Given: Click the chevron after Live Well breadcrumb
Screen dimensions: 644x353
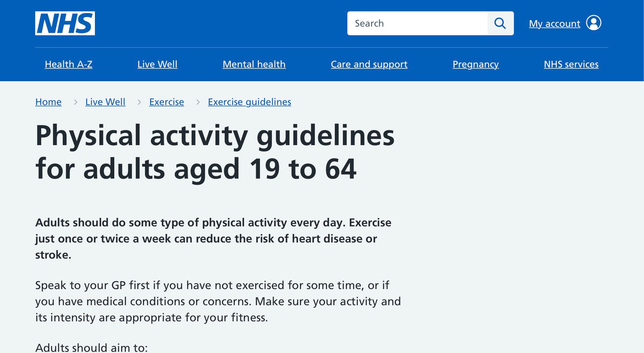Looking at the screenshot, I should tap(139, 102).
